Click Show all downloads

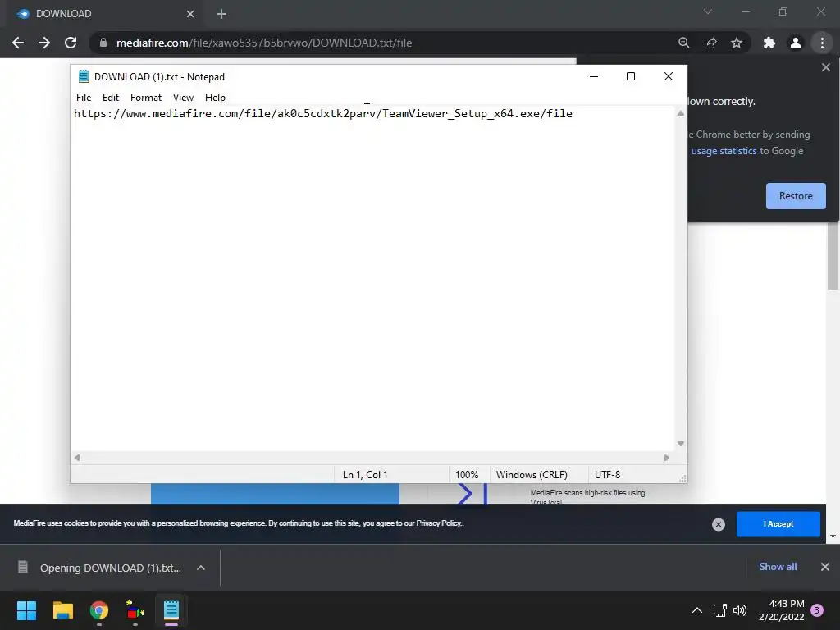778,567
